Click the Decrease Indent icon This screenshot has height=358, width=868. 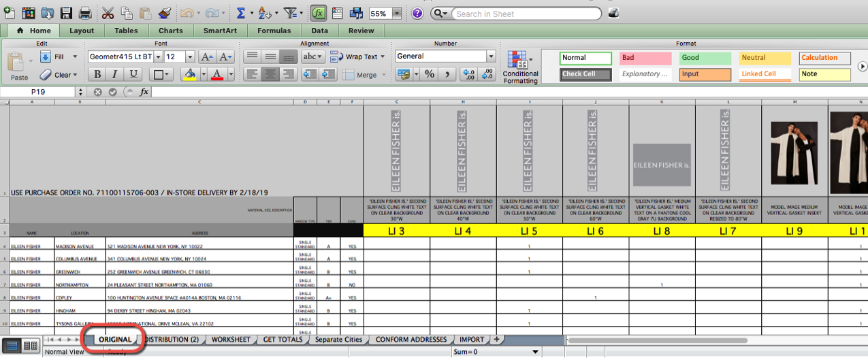[x=310, y=75]
